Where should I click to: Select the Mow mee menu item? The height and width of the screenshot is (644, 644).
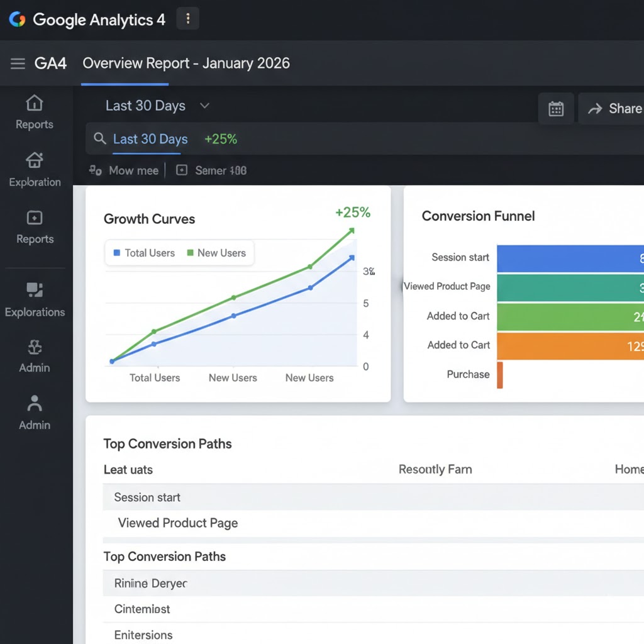124,170
